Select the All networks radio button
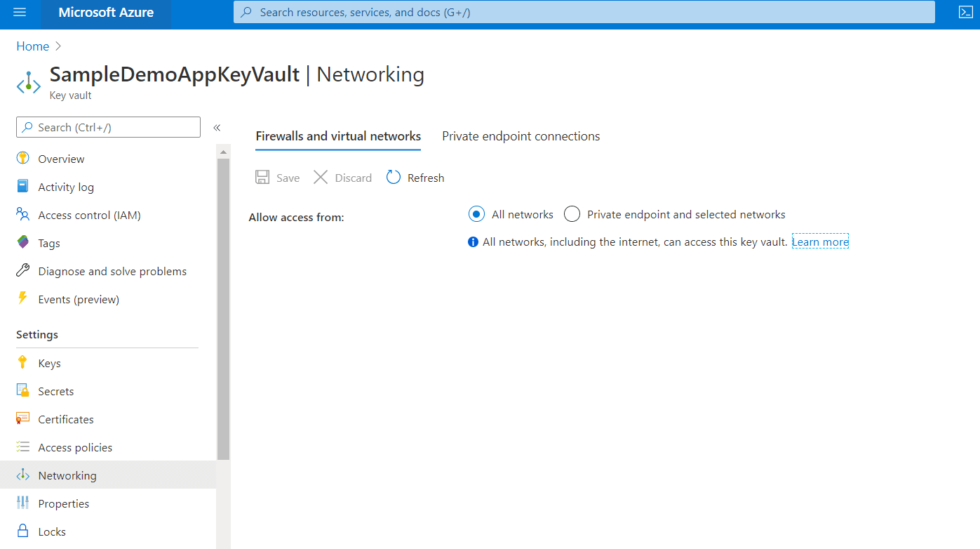980x549 pixels. pyautogui.click(x=476, y=214)
